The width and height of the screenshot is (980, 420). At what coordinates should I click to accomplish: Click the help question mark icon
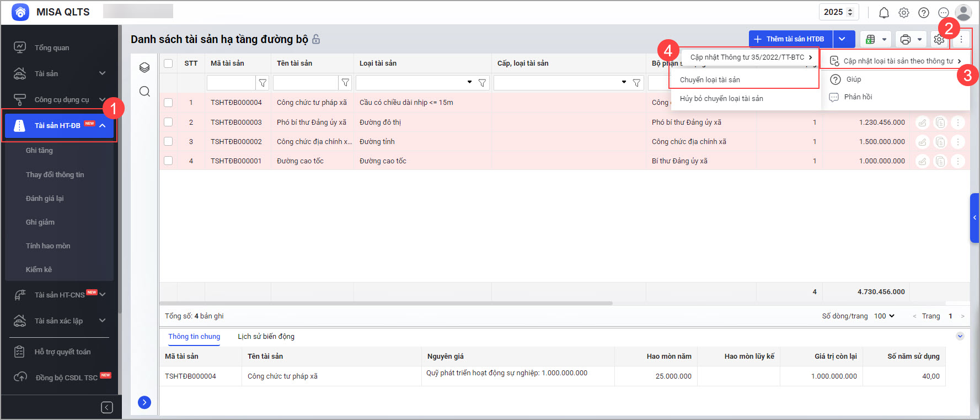click(x=923, y=13)
